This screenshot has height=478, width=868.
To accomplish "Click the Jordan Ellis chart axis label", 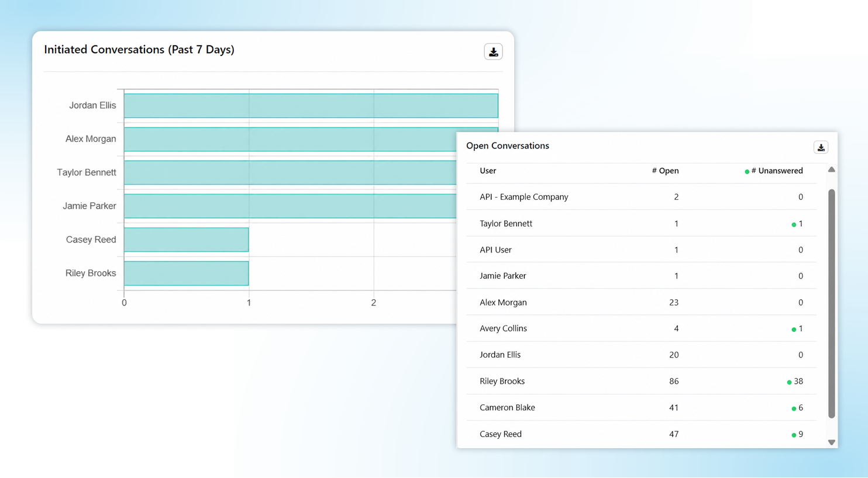I will [92, 105].
